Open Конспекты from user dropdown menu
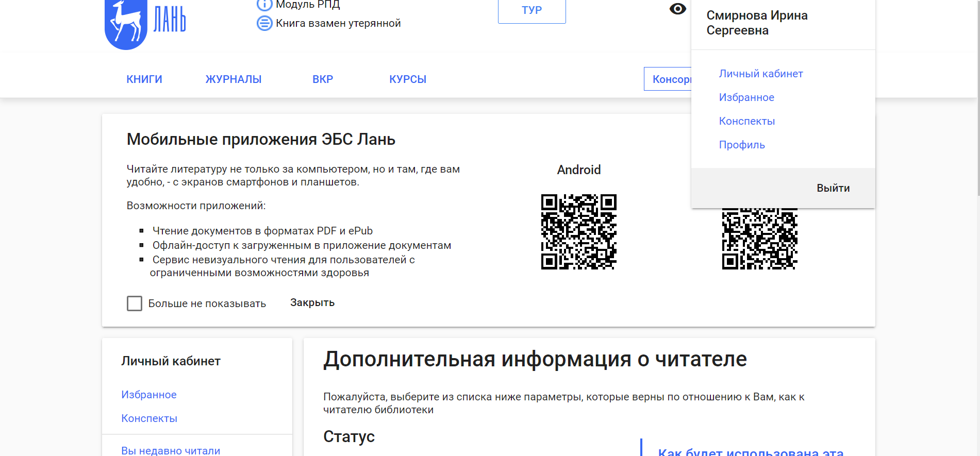Image resolution: width=980 pixels, height=456 pixels. pos(747,121)
